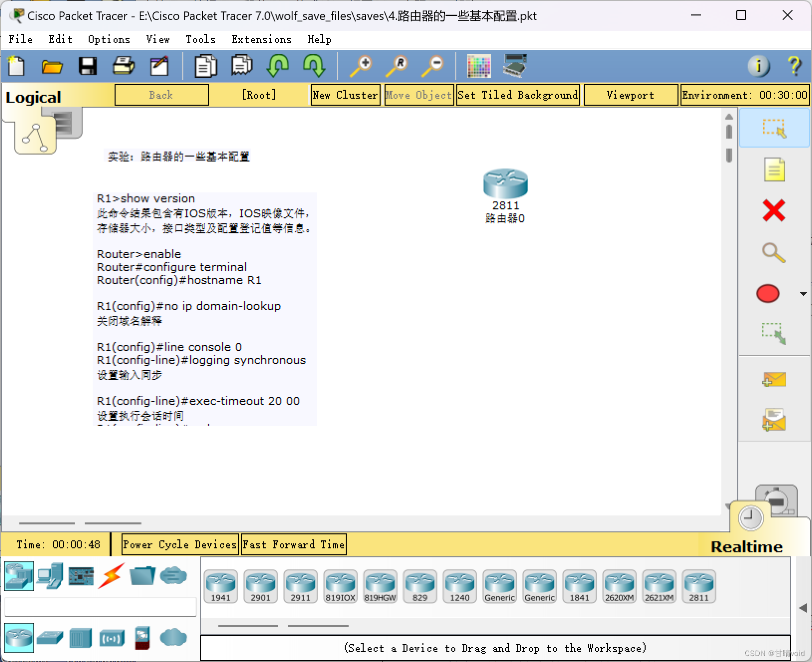The image size is (812, 662).
Task: Pick the 2911 router device
Action: [300, 586]
